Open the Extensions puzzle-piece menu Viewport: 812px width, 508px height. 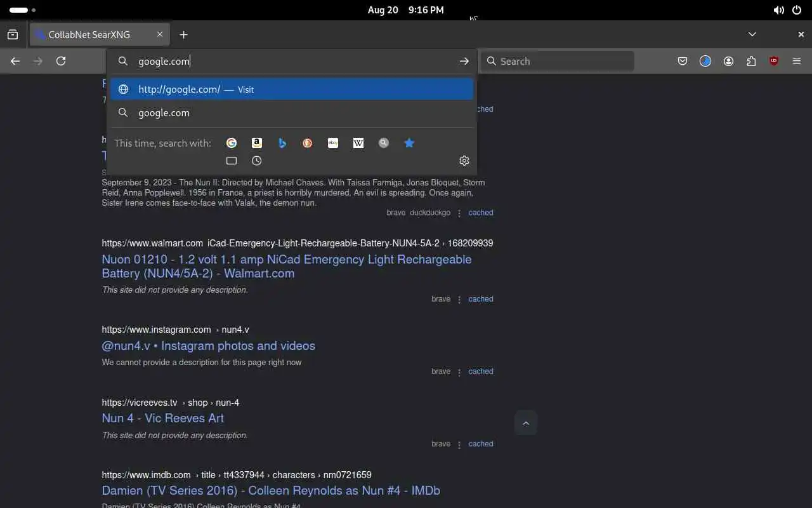(x=751, y=61)
